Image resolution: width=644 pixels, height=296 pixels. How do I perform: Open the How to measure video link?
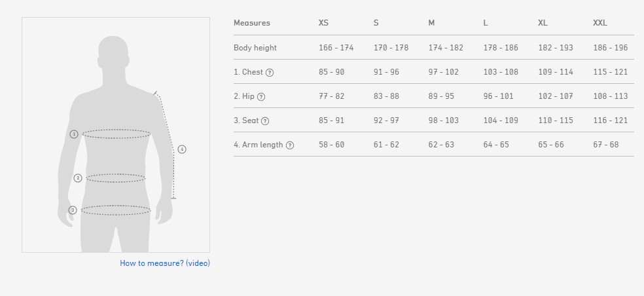coord(165,263)
